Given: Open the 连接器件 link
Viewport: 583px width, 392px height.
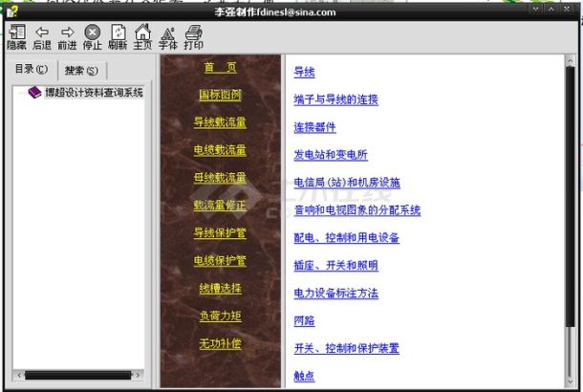Looking at the screenshot, I should (314, 127).
